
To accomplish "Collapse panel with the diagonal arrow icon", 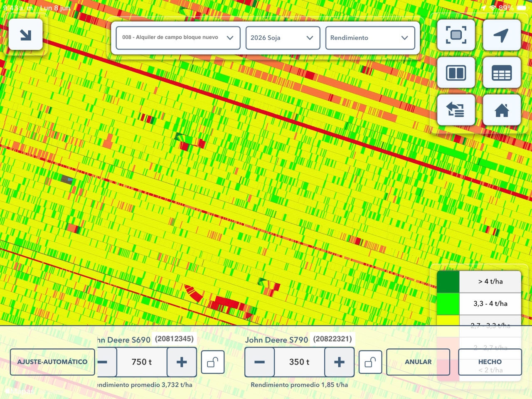I will pyautogui.click(x=26, y=34).
